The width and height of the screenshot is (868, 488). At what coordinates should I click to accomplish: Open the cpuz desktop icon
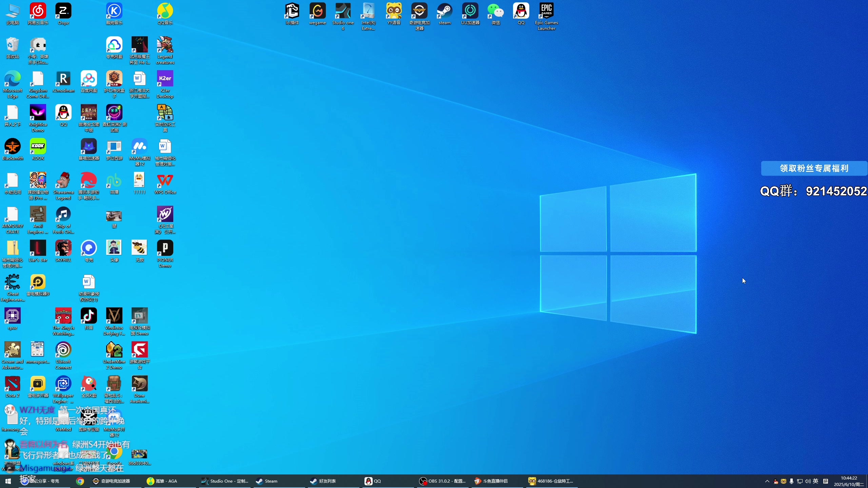13,319
